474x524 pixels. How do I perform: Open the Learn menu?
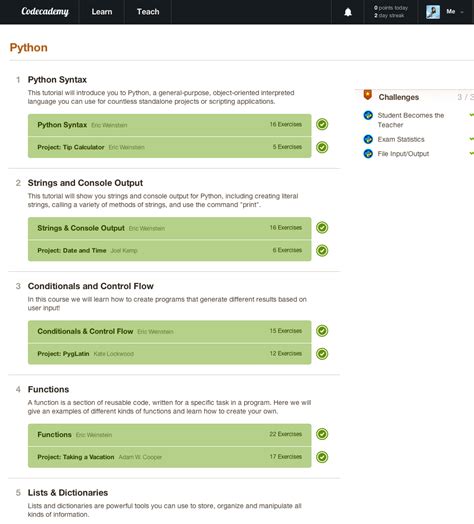tap(102, 12)
